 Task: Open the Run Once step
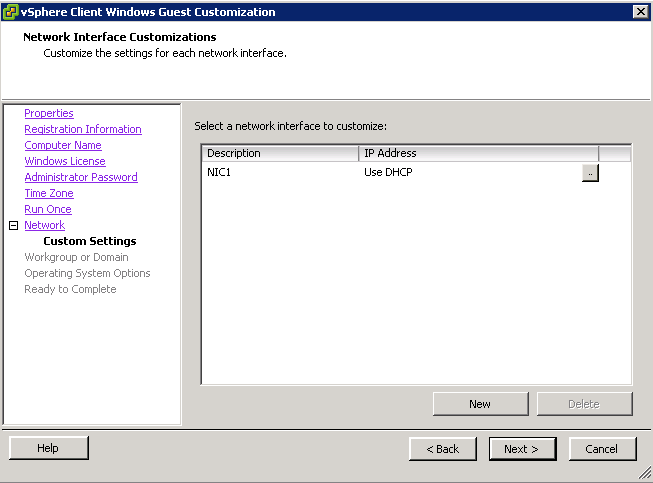point(48,209)
